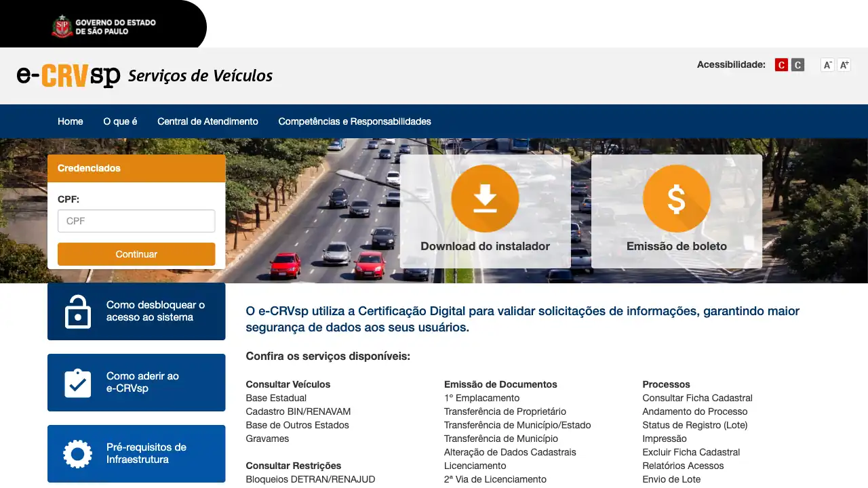Click Download do instalador label
The width and height of the screenshot is (868, 488).
485,246
